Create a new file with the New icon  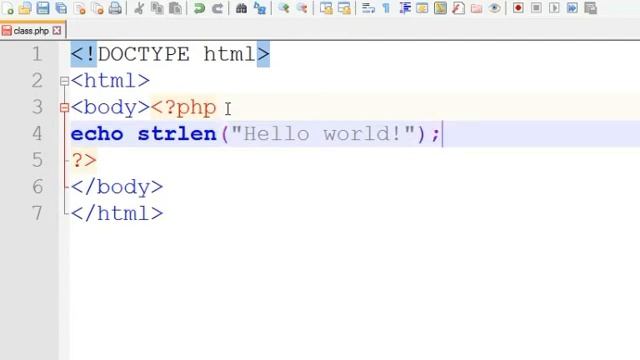(8, 8)
